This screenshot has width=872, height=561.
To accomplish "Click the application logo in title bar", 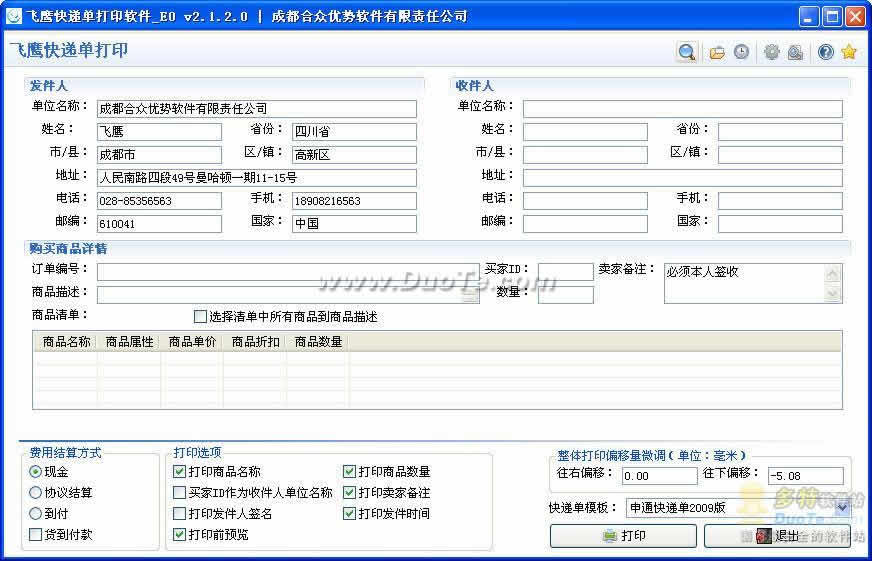I will click(x=13, y=16).
